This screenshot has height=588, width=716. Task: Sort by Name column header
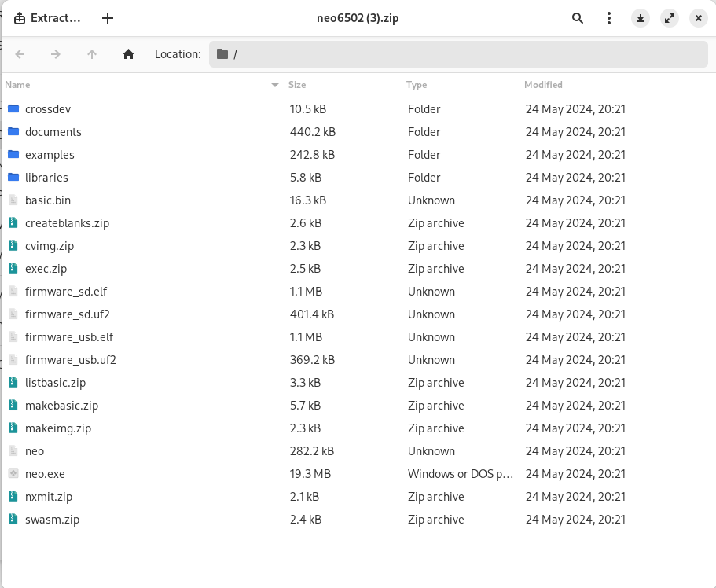pos(17,85)
